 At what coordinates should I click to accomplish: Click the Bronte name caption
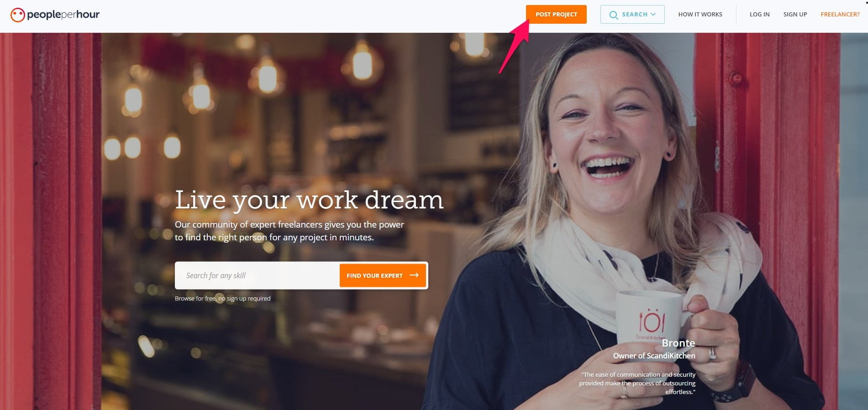pos(678,343)
